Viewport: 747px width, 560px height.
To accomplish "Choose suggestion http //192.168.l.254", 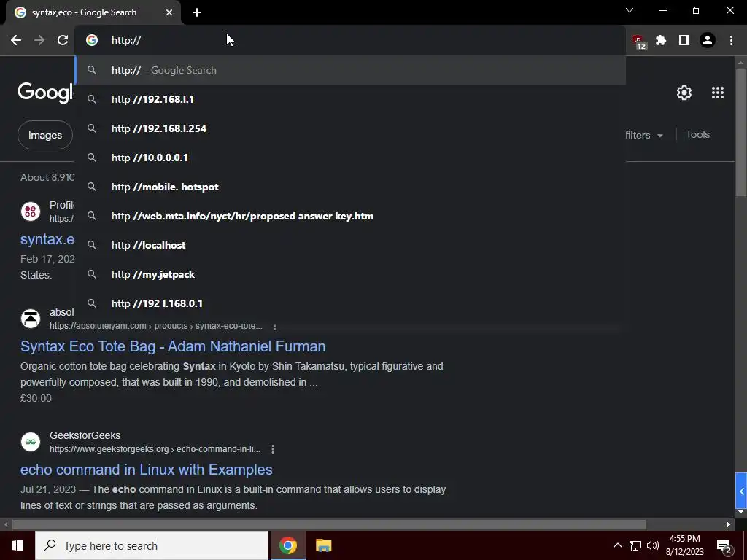I will pos(350,128).
